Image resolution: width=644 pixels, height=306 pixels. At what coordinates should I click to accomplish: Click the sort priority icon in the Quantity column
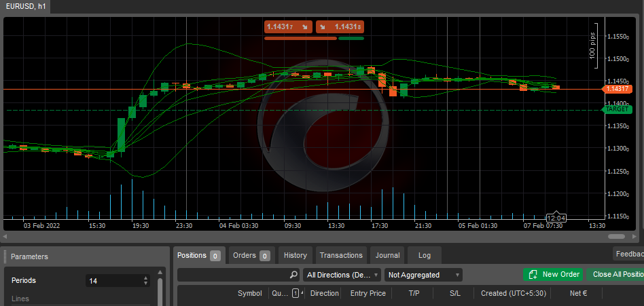point(296,293)
